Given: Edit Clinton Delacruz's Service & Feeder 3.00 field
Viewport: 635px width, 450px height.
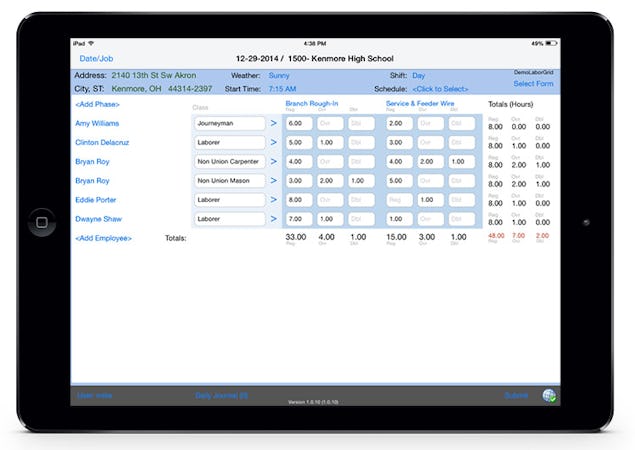Looking at the screenshot, I should pos(399,142).
